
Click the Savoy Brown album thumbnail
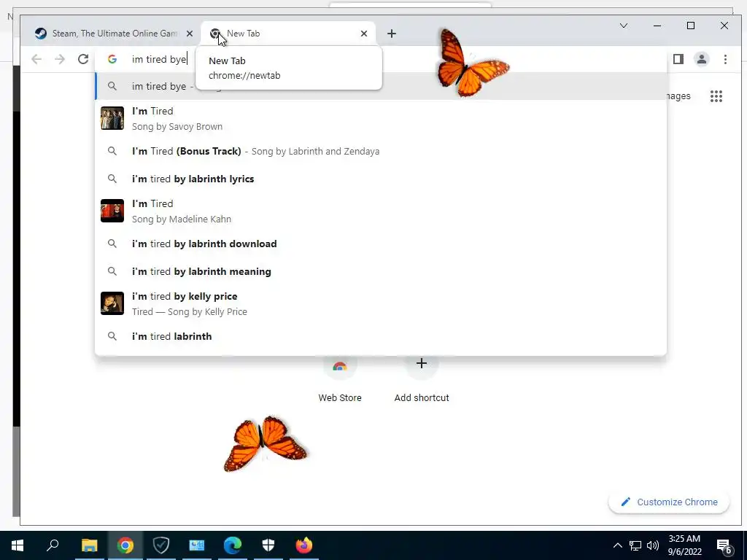tap(112, 118)
